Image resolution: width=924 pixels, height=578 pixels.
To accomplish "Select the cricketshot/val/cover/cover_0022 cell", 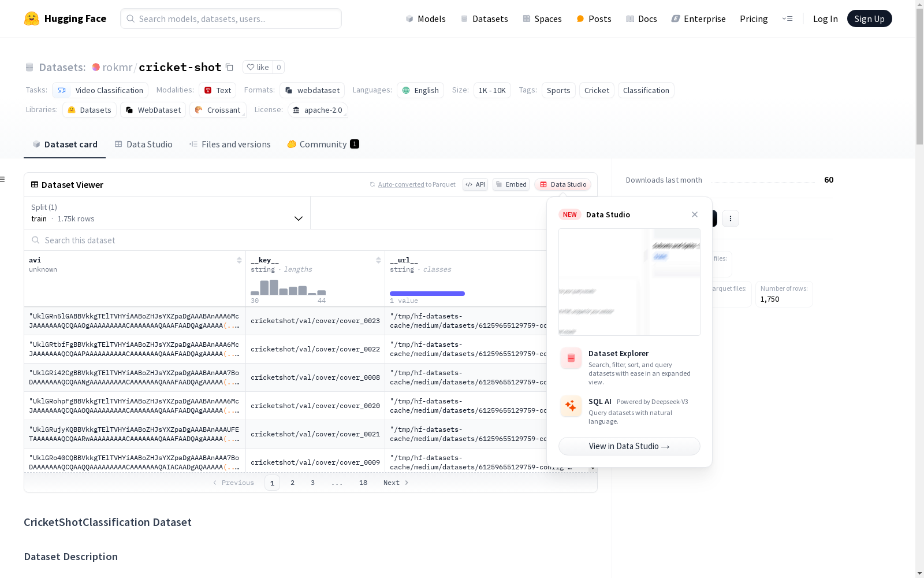I will pos(315,349).
